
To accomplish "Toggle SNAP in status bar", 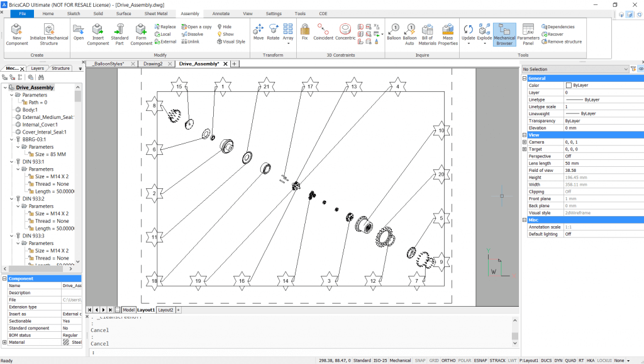I will tap(420, 360).
